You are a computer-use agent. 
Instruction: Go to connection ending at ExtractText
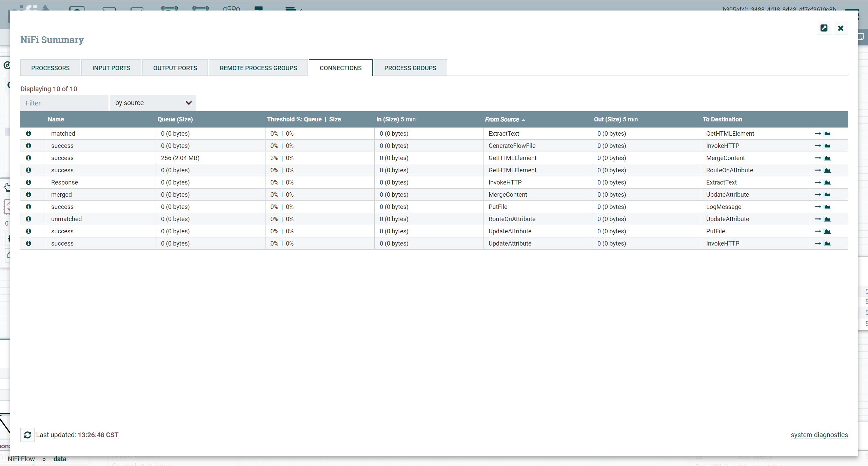click(x=818, y=182)
